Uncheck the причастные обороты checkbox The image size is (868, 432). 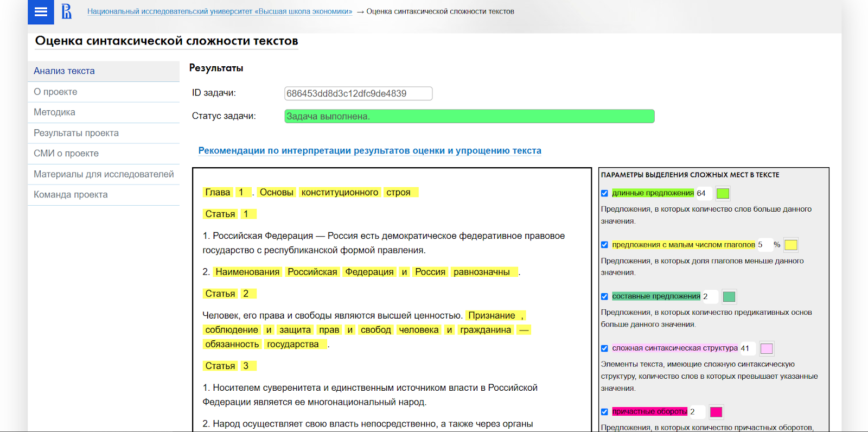(x=604, y=412)
